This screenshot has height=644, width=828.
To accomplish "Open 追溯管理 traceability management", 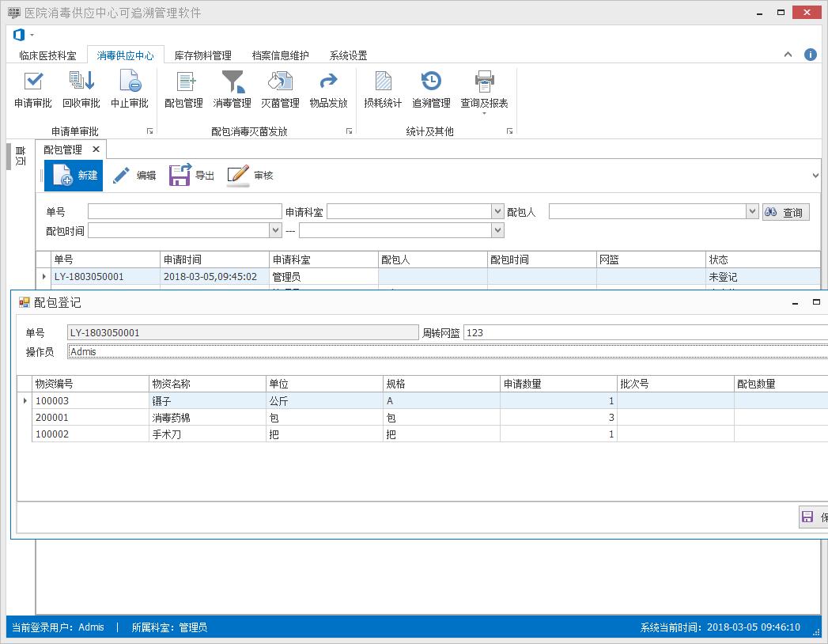I will click(x=432, y=90).
